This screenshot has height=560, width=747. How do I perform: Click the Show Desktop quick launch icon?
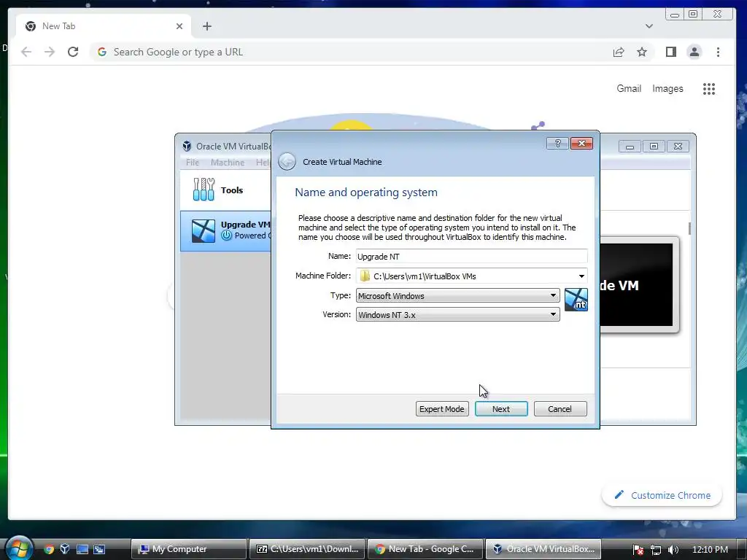pos(82,549)
